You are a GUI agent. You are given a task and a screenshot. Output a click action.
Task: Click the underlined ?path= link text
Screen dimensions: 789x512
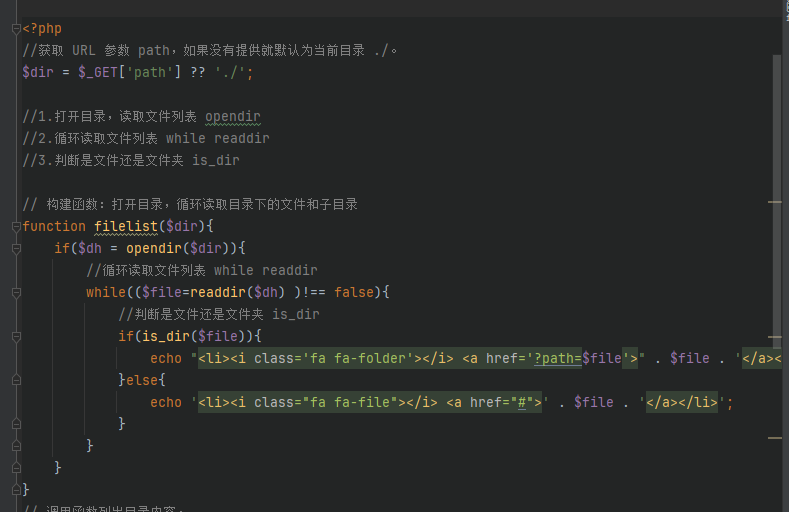coord(557,358)
